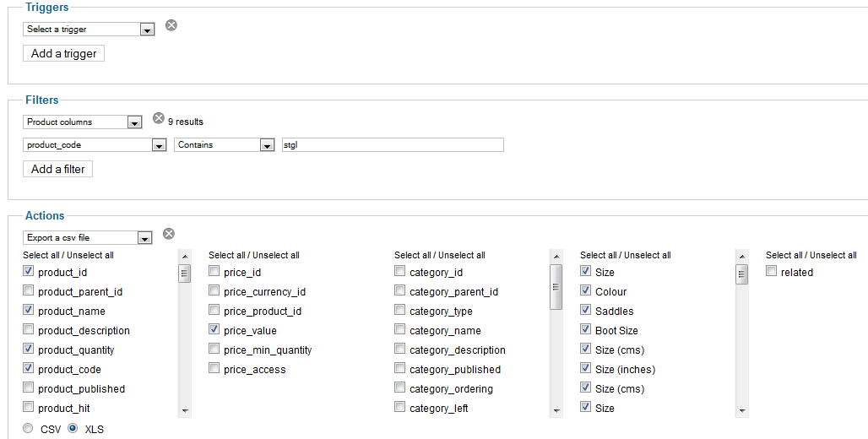Remove the trigger using its X icon

[171, 25]
